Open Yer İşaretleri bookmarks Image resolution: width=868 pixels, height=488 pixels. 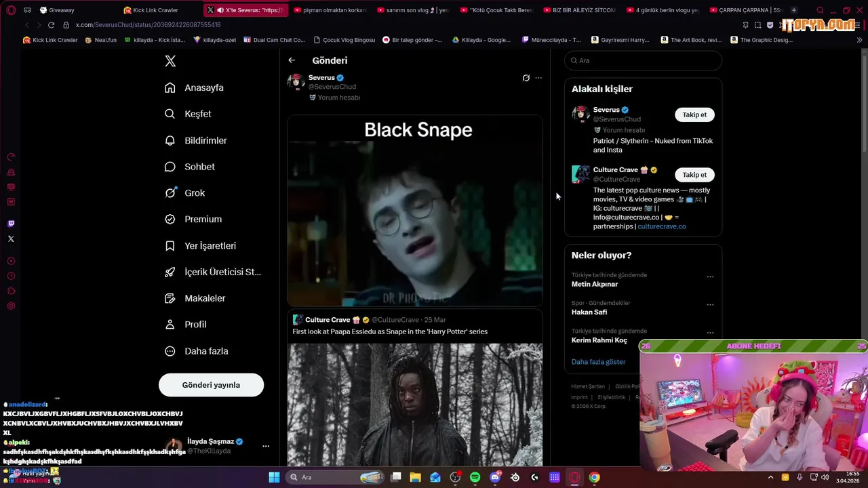tap(200, 245)
